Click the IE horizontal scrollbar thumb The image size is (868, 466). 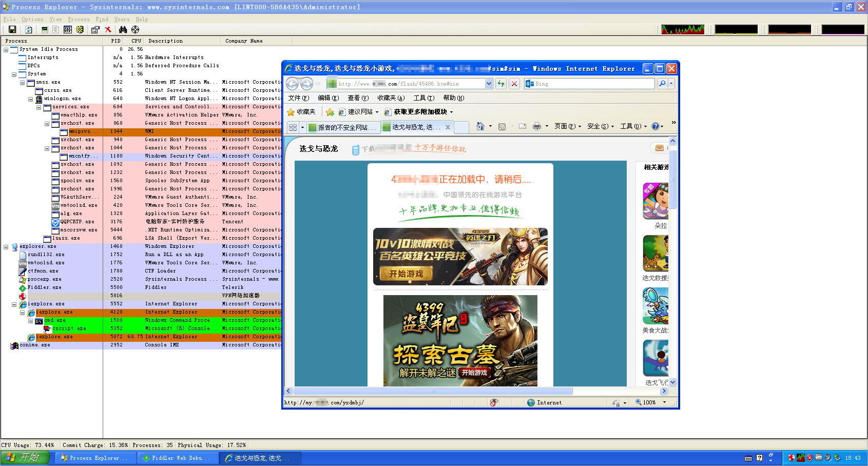coord(432,391)
